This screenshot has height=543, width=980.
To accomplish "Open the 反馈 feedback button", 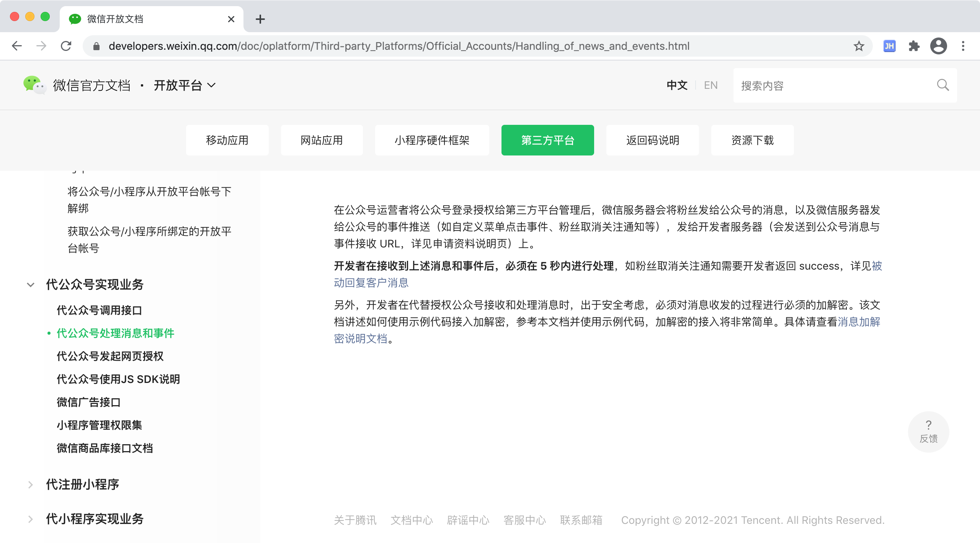I will [x=928, y=432].
